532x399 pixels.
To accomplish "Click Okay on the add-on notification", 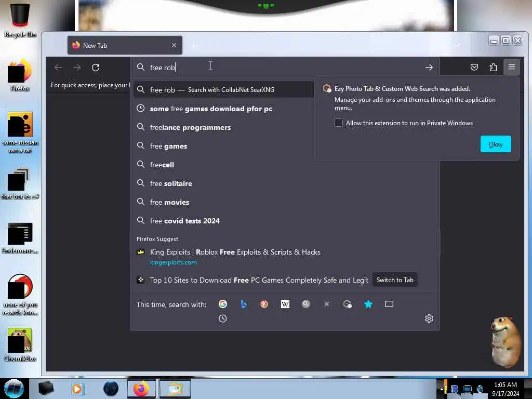I will coord(495,144).
